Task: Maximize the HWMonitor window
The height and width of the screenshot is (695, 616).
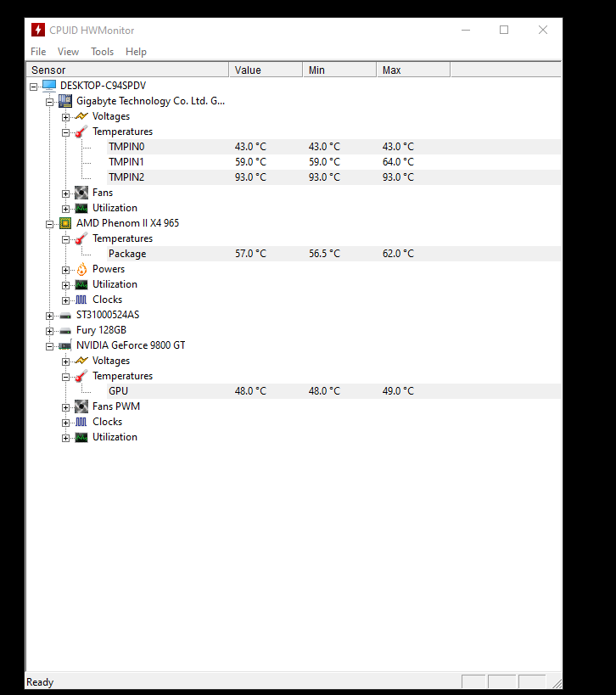Action: click(504, 31)
